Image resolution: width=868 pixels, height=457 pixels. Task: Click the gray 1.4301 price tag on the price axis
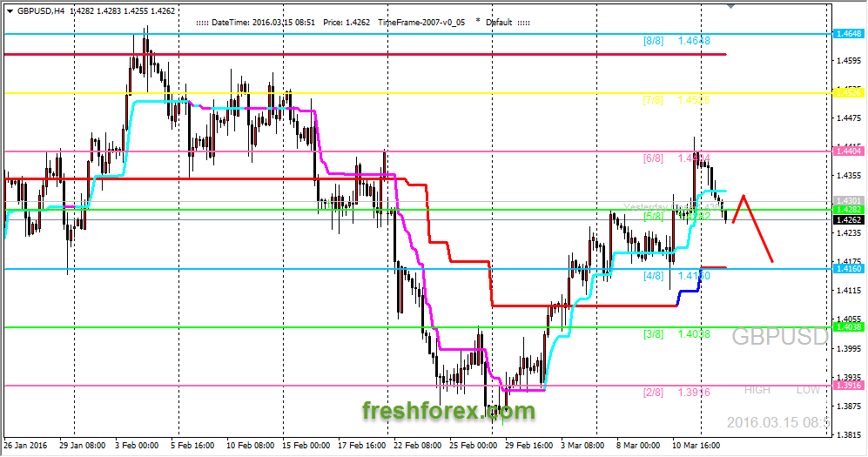849,201
